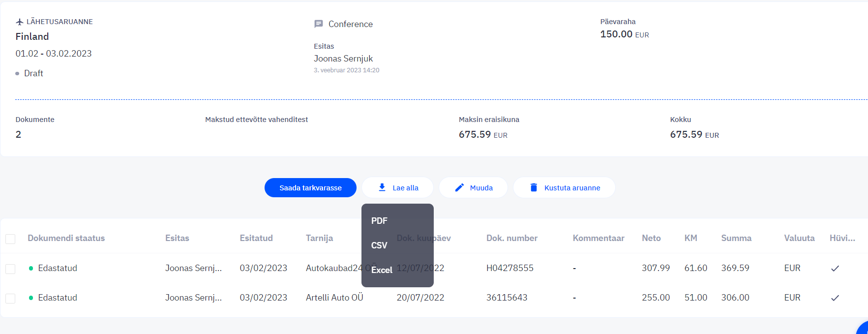Sort by the KM column header
This screenshot has width=868, height=334.
click(691, 238)
